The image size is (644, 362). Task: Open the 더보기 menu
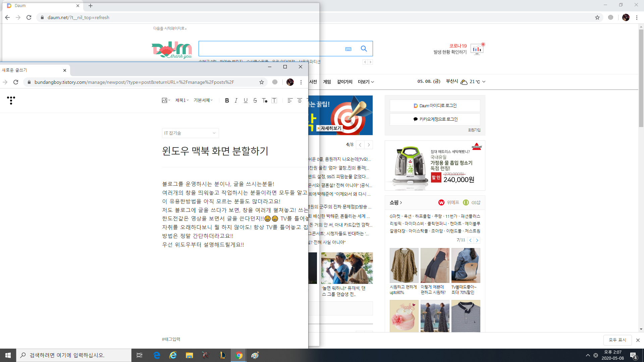tap(366, 82)
